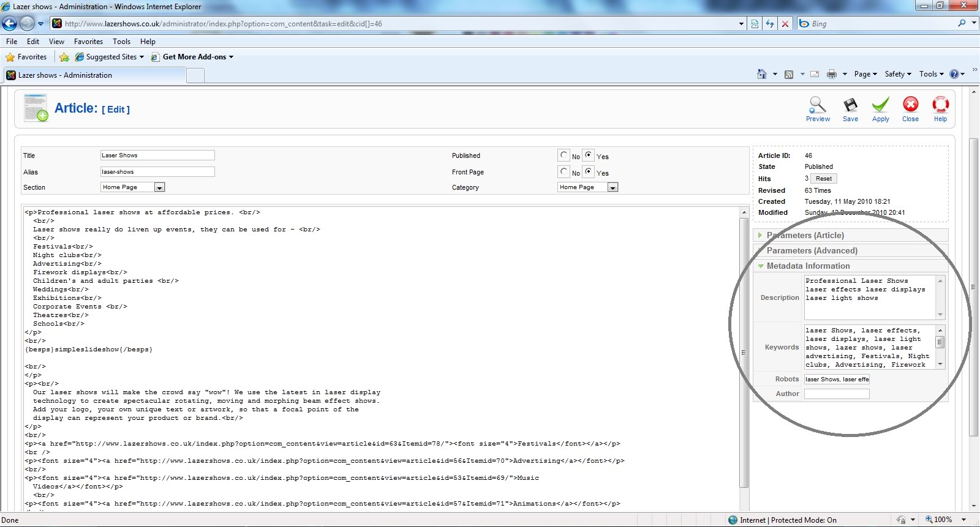The width and height of the screenshot is (980, 527).
Task: Expand the Parameters (Advanced) panel
Action: [812, 251]
